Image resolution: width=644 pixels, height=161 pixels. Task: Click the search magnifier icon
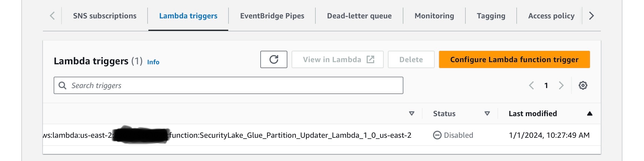[62, 85]
